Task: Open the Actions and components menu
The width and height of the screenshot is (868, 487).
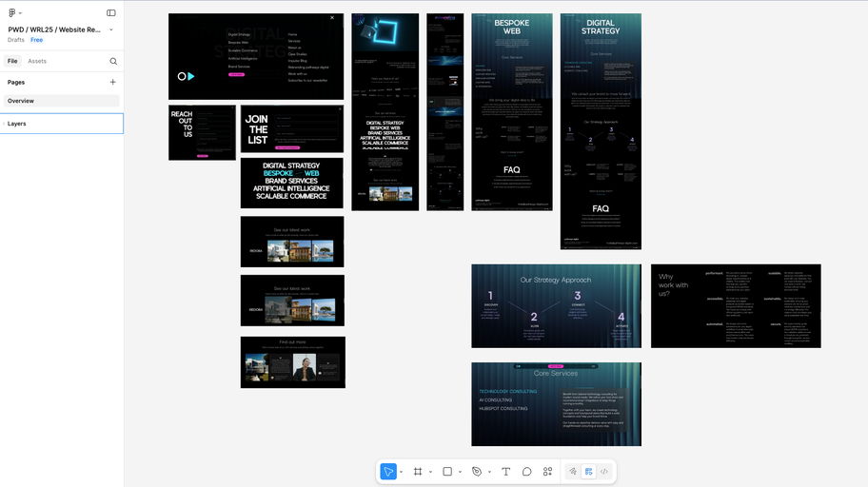Action: point(547,472)
